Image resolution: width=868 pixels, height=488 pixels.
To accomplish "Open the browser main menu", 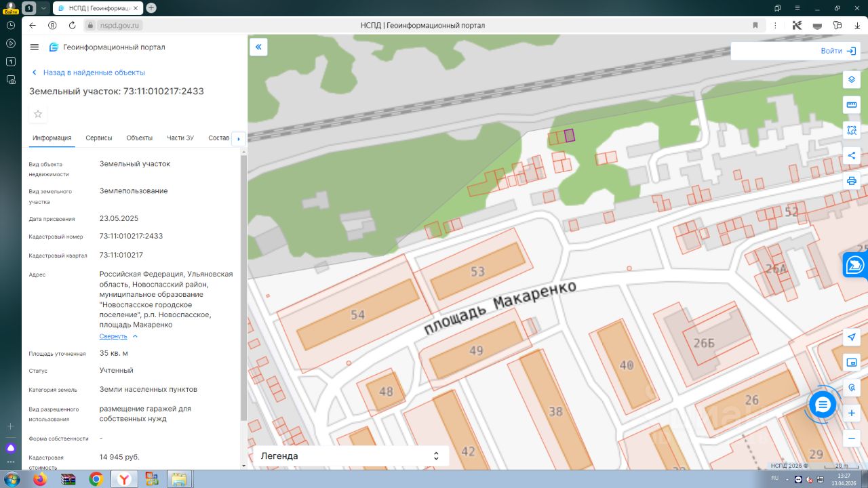I will tap(797, 7).
